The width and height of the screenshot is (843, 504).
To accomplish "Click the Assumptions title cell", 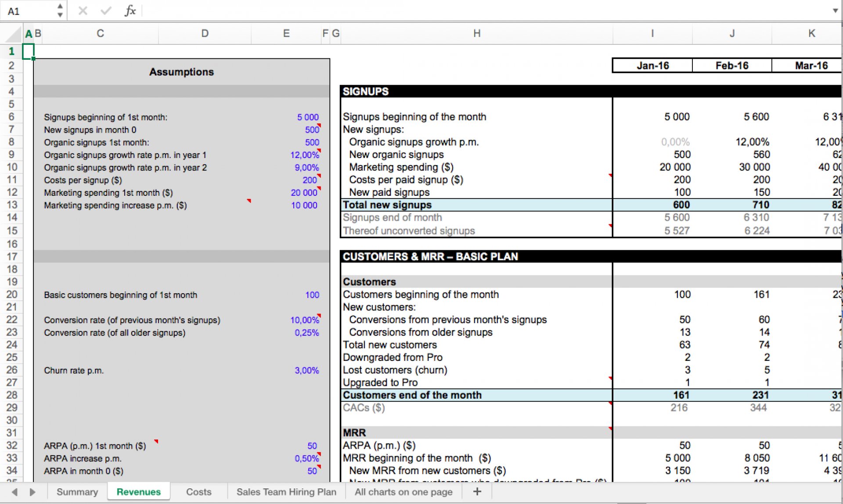I will [x=181, y=72].
